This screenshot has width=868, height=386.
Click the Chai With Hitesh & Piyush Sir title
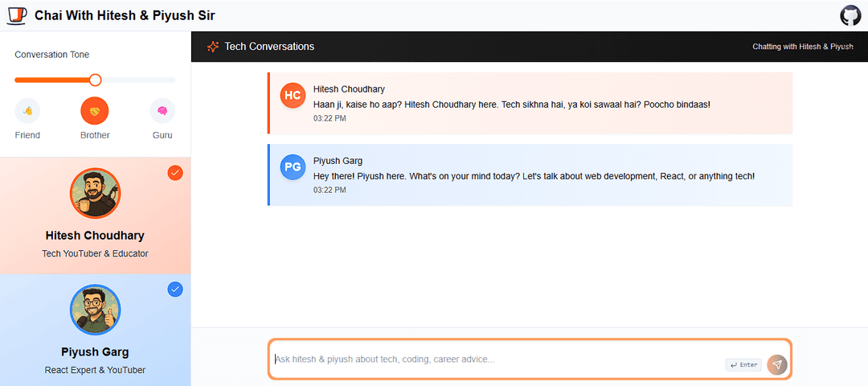click(x=125, y=15)
